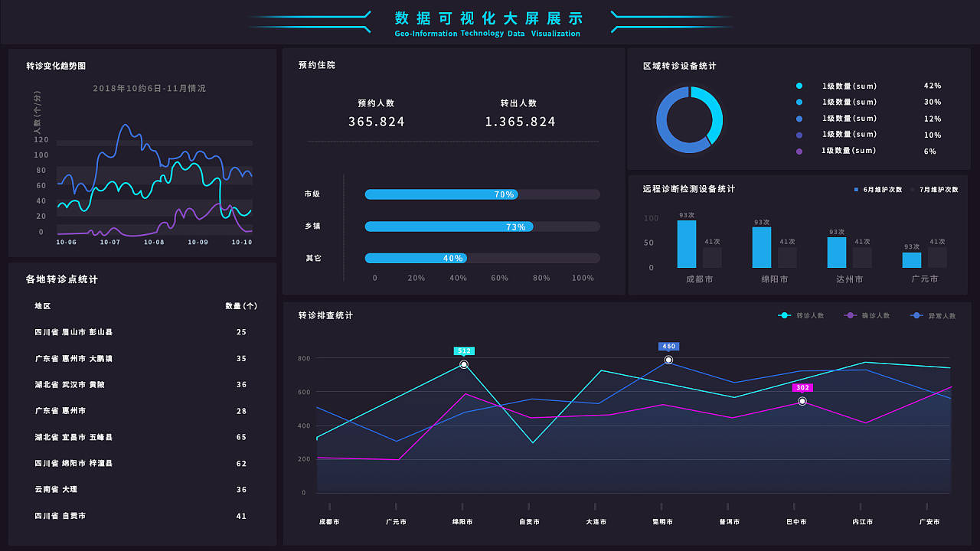980x551 pixels.
Task: Click the 异常人数 blue legend marker
Action: pos(916,315)
